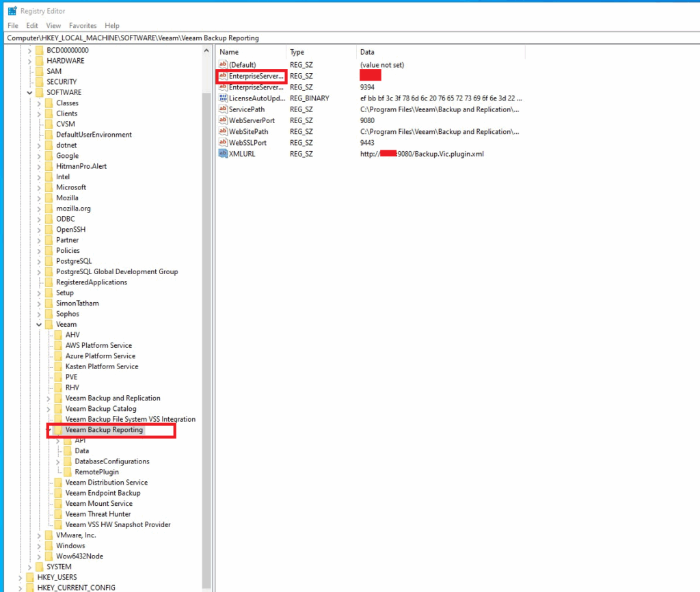
Task: Click the tree pane scroll up arrow
Action: pyautogui.click(x=206, y=51)
